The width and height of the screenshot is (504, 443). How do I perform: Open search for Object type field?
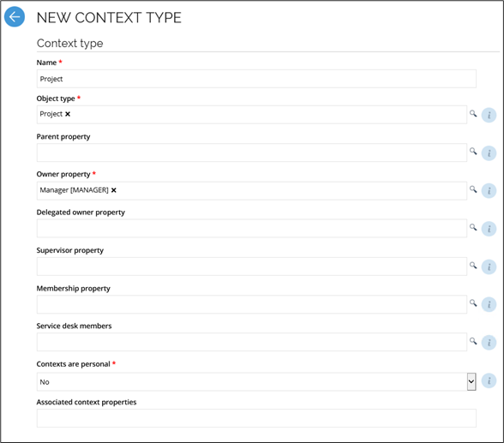pyautogui.click(x=473, y=113)
